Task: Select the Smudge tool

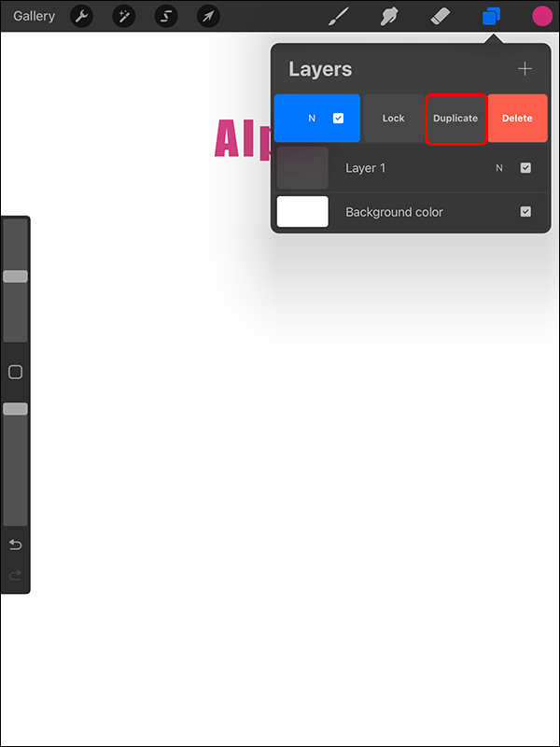Action: 389,17
